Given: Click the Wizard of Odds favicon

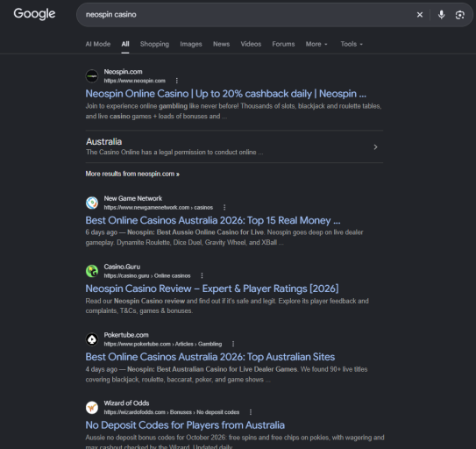Looking at the screenshot, I should point(92,408).
